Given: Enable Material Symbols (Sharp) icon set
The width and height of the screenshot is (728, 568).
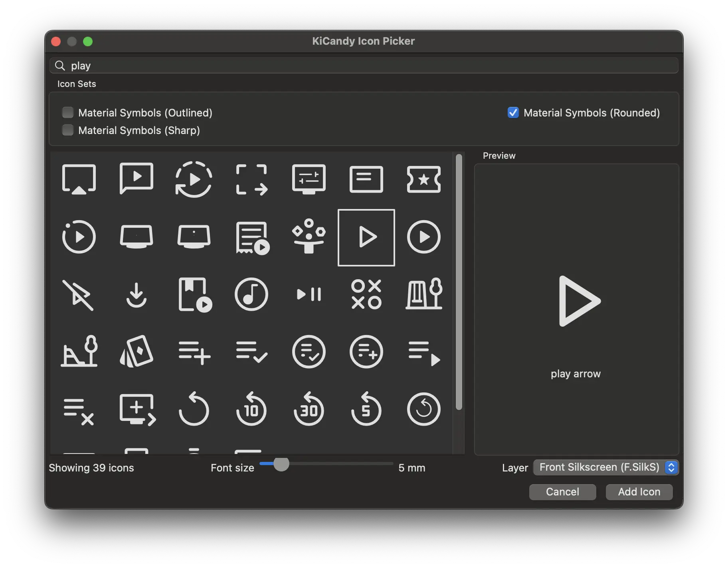Looking at the screenshot, I should pyautogui.click(x=68, y=130).
